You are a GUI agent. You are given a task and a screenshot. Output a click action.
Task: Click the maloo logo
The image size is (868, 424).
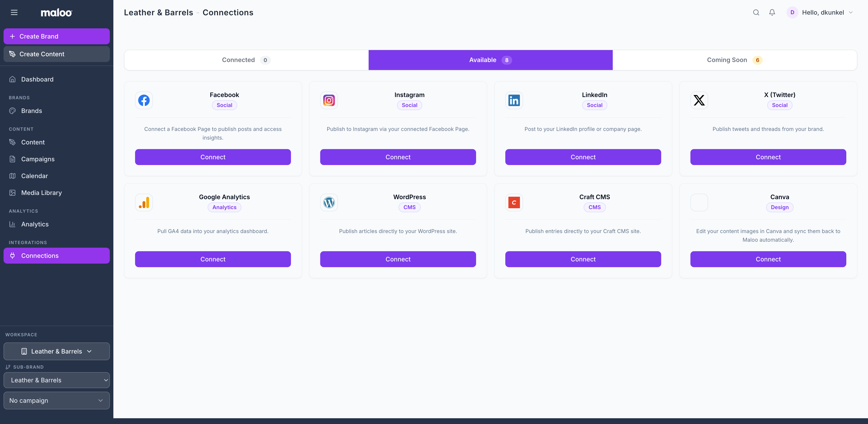[x=56, y=13]
